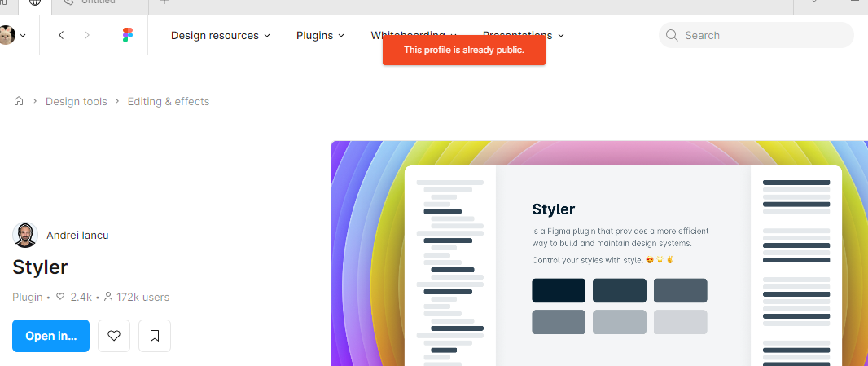Screen dimensions: 868x366
Task: Select the darkest navy color swatch
Action: (x=559, y=290)
